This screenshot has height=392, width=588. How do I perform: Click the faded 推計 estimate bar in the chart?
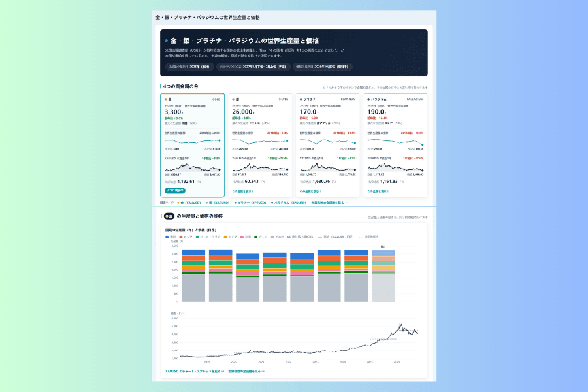pos(384,276)
